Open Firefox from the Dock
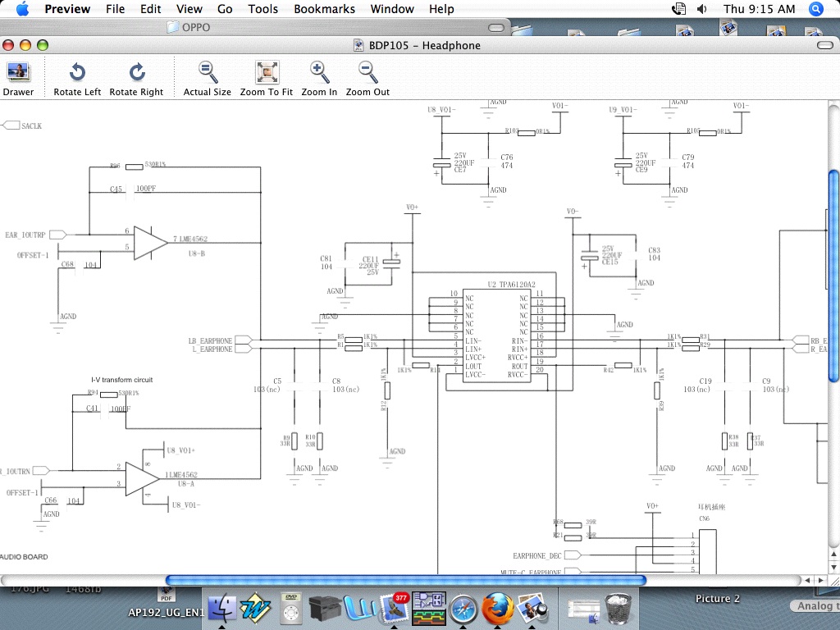The width and height of the screenshot is (840, 630). coord(498,608)
